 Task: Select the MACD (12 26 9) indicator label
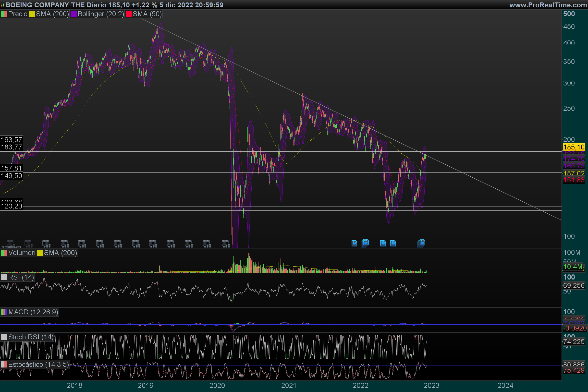33,312
